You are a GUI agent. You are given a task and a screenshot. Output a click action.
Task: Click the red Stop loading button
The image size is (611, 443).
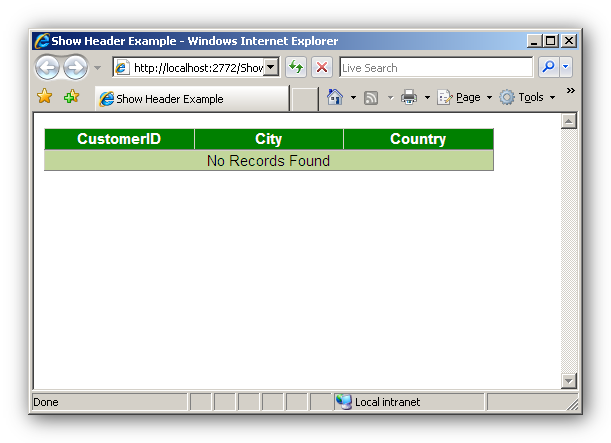click(322, 68)
